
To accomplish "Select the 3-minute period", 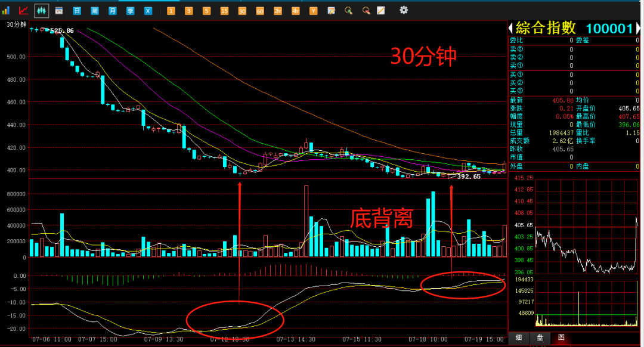I will click(188, 11).
